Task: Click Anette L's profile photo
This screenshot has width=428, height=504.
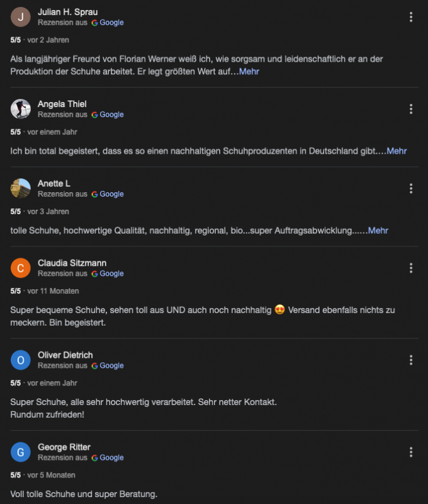Action: 21,188
